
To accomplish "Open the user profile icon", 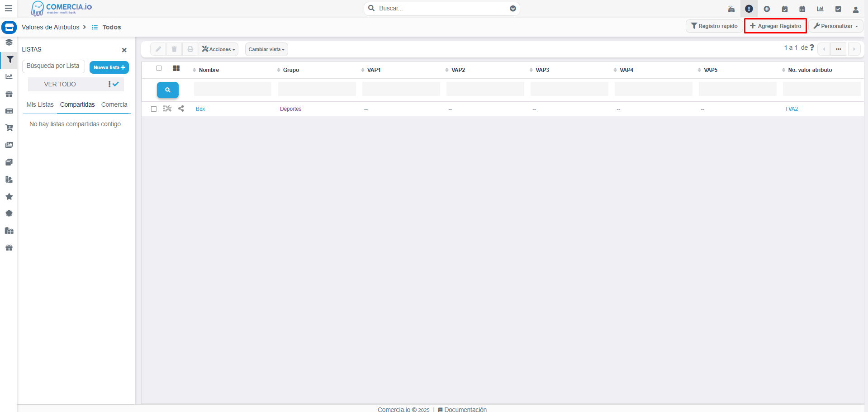I will (856, 9).
